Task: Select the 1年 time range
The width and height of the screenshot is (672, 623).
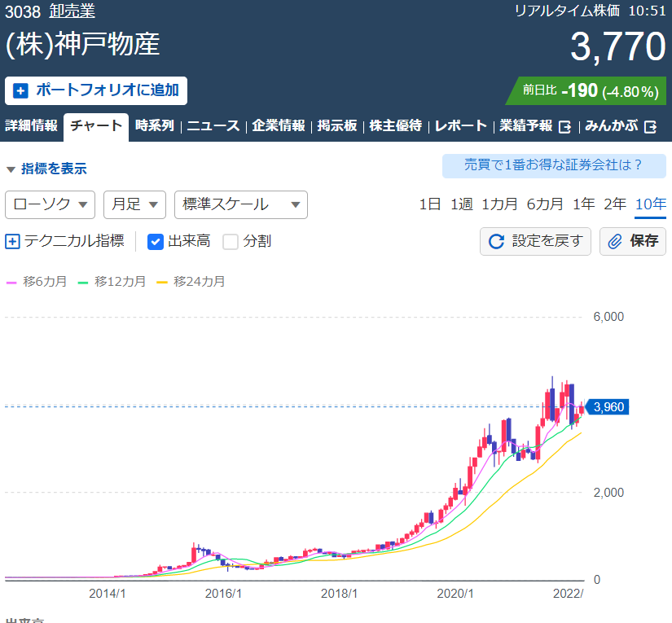Action: [x=583, y=204]
